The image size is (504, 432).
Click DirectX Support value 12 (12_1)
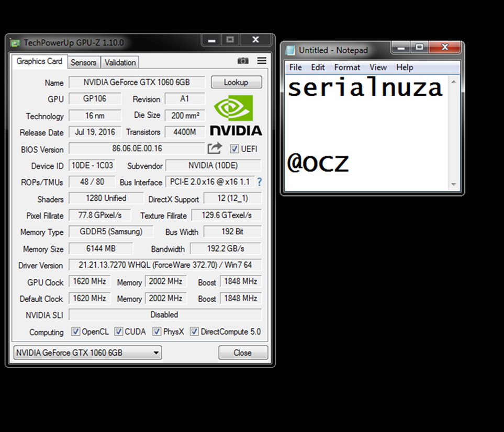pos(233,198)
